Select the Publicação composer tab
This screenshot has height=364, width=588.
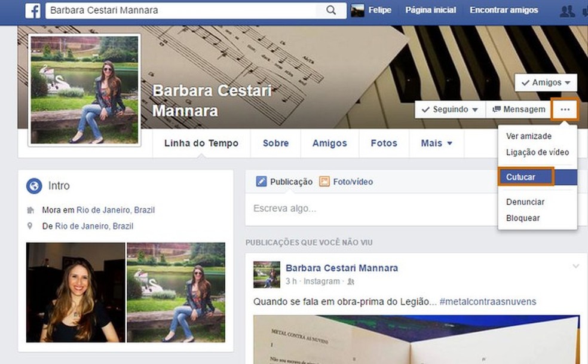coord(284,182)
